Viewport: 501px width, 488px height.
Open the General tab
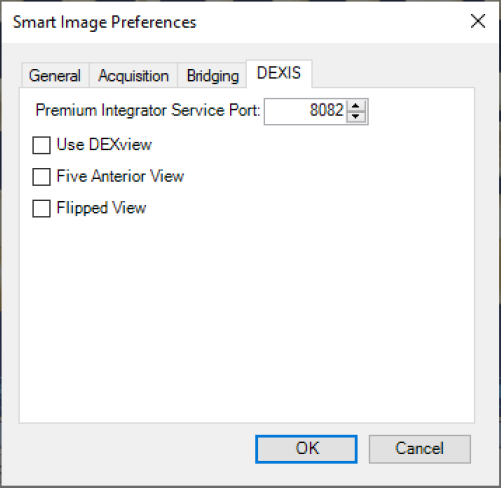(55, 75)
